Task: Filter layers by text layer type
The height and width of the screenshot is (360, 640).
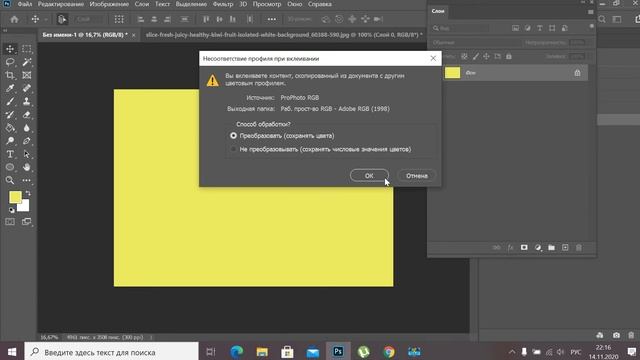Action: (540, 28)
